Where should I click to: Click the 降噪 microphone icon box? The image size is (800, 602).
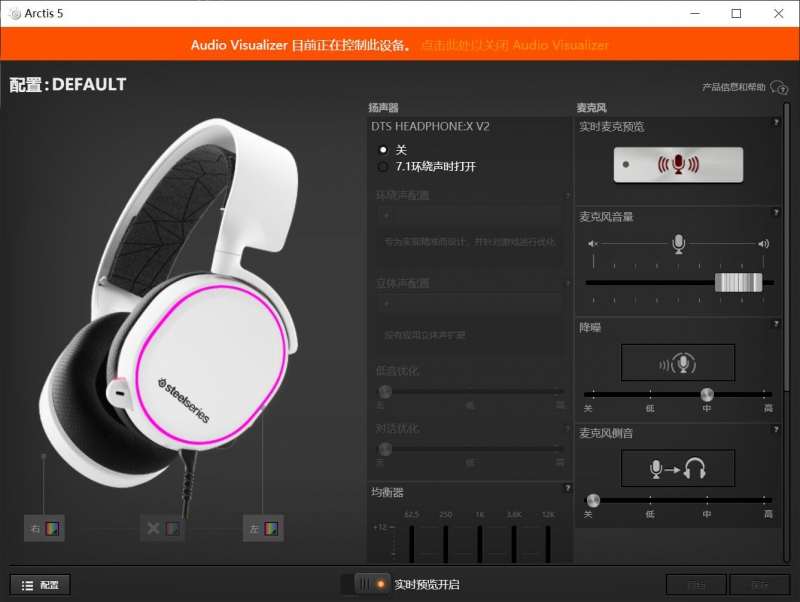coord(678,363)
